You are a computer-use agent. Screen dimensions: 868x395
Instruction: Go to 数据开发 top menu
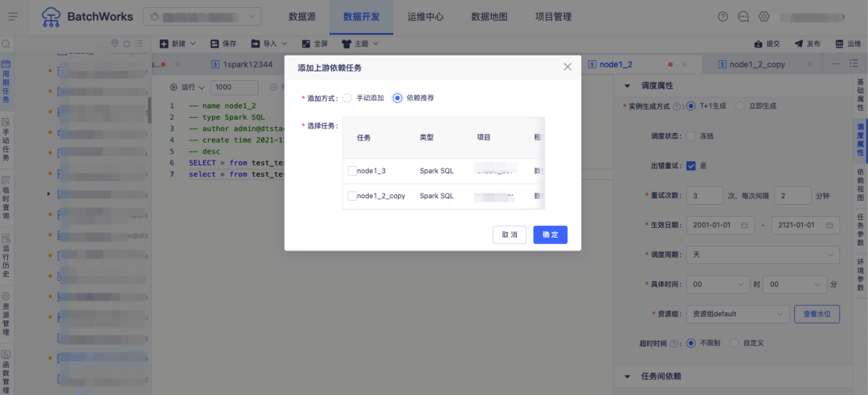[x=362, y=17]
